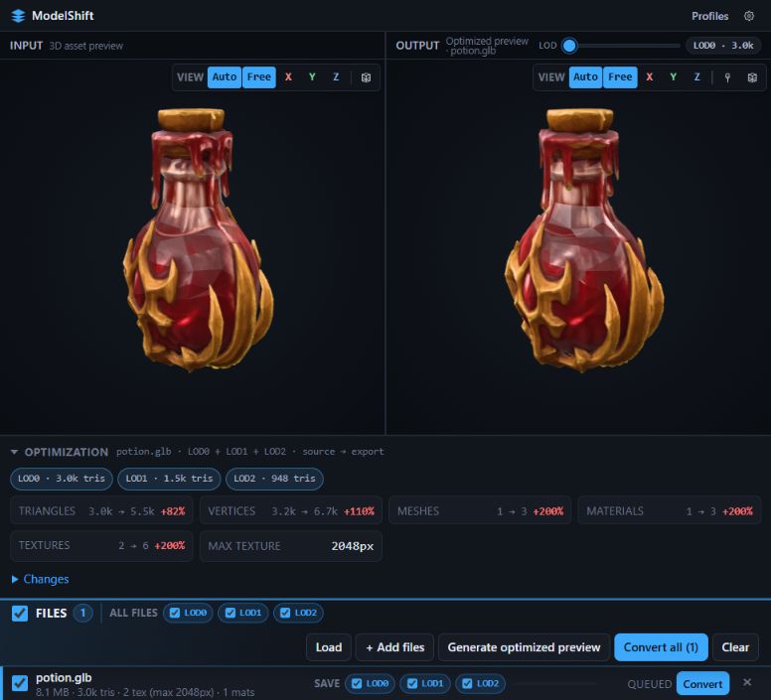This screenshot has height=700, width=771.
Task: Click the VERTICES stat card
Action: (291, 511)
